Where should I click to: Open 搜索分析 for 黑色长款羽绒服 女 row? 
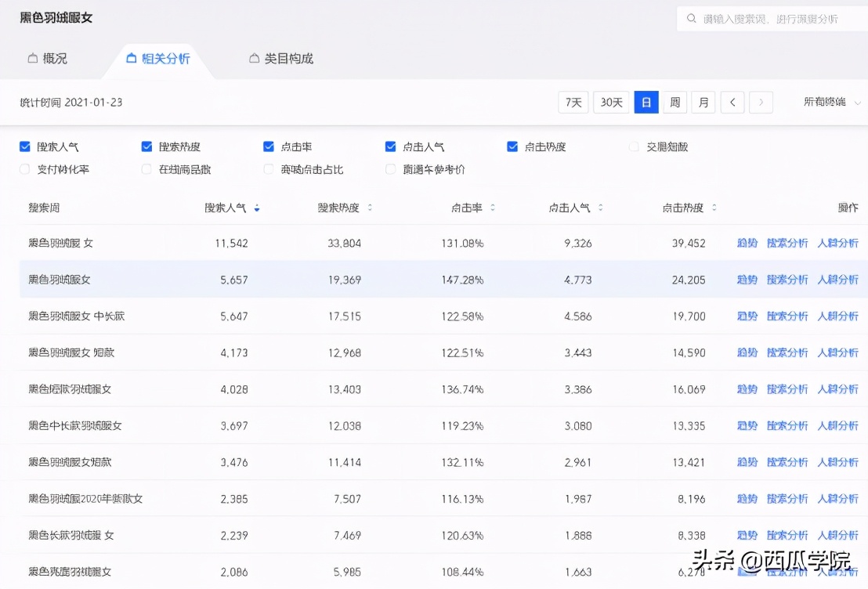pos(787,535)
